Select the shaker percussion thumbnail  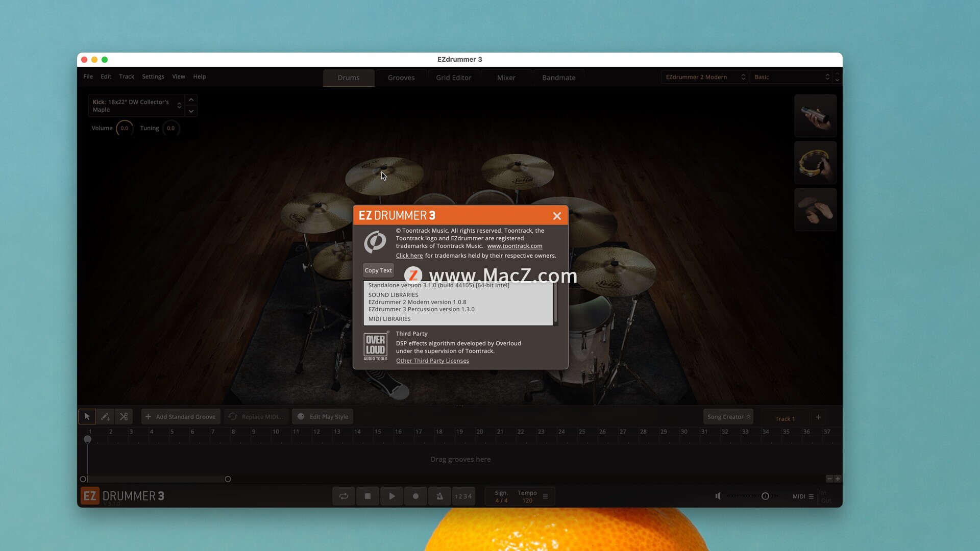point(815,116)
